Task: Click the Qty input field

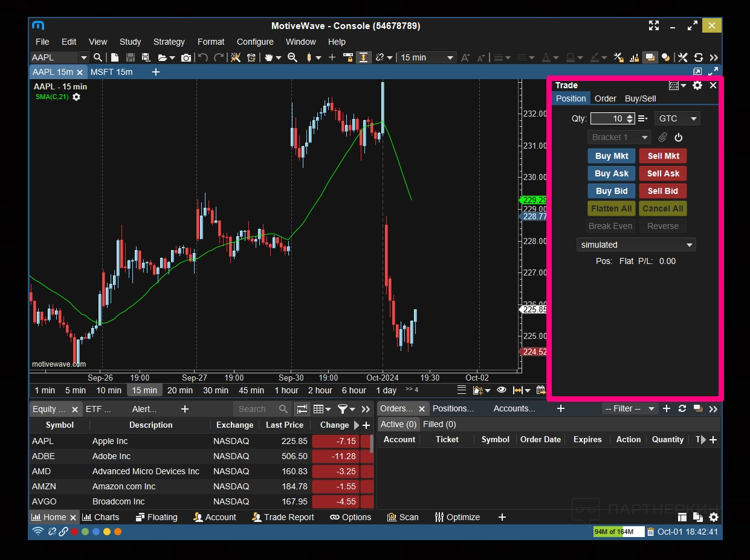Action: point(608,118)
